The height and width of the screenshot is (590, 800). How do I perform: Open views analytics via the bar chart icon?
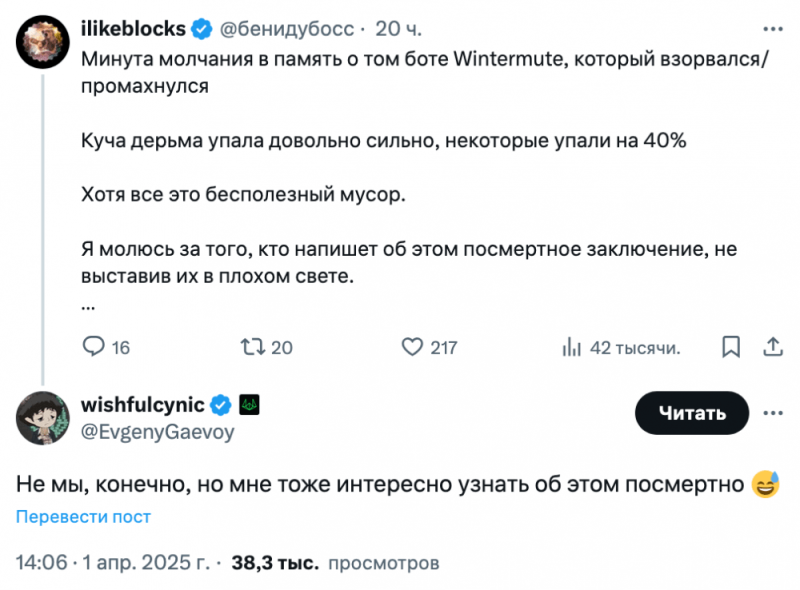[x=572, y=346]
